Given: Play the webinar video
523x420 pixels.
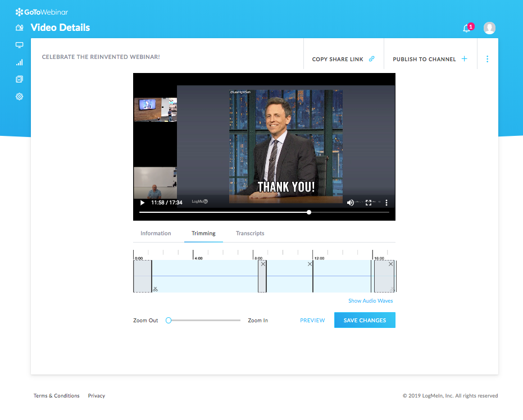Looking at the screenshot, I should tap(142, 203).
